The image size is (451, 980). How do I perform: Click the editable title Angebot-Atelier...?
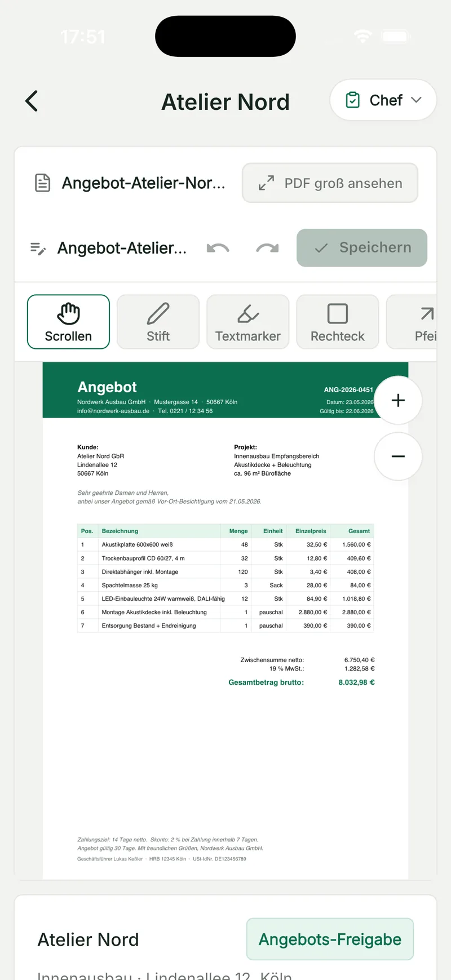122,248
